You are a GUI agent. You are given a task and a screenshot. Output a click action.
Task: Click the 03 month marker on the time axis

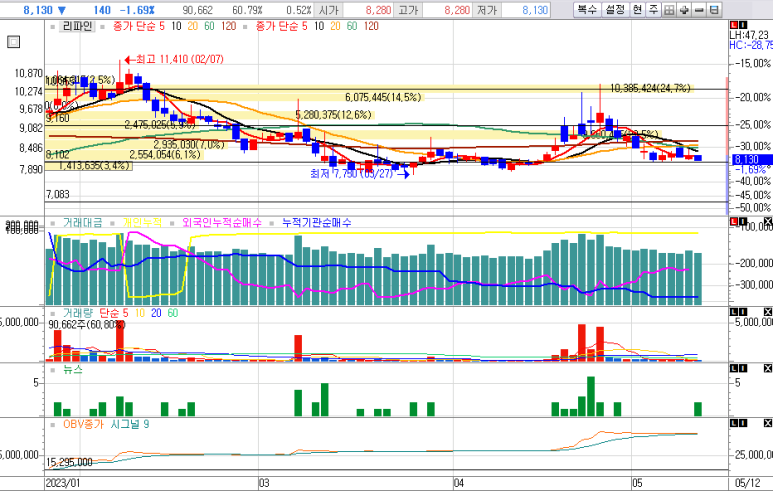coord(264,483)
